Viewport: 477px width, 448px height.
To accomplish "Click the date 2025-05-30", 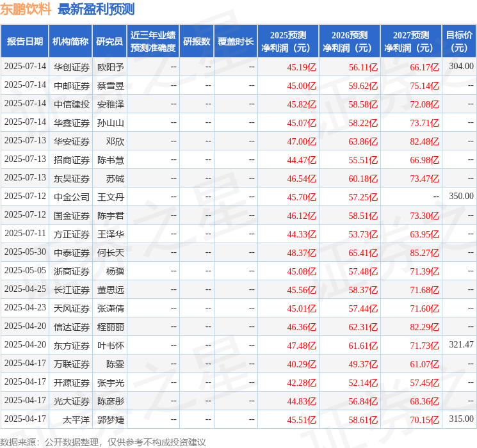I will click(x=25, y=252).
